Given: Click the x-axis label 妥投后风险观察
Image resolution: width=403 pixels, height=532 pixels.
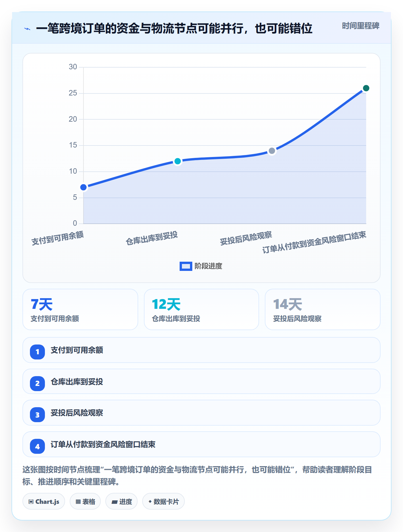Looking at the screenshot, I should [246, 238].
